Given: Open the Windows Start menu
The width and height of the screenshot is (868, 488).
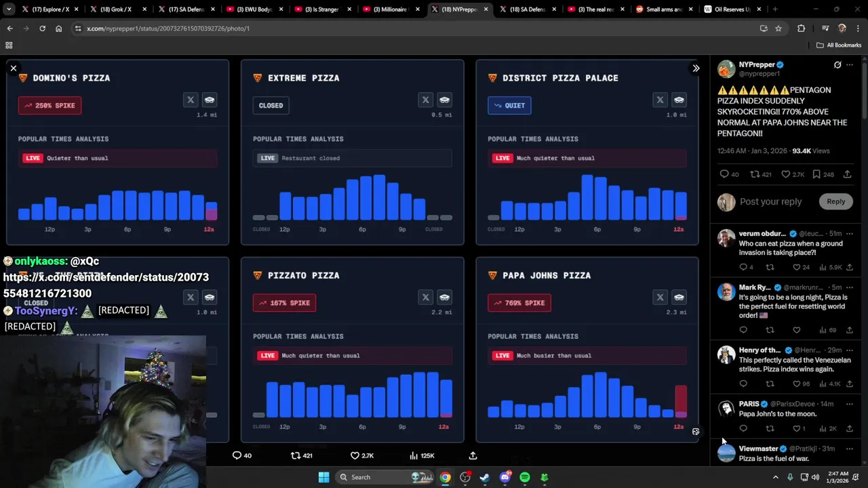Looking at the screenshot, I should 323,477.
